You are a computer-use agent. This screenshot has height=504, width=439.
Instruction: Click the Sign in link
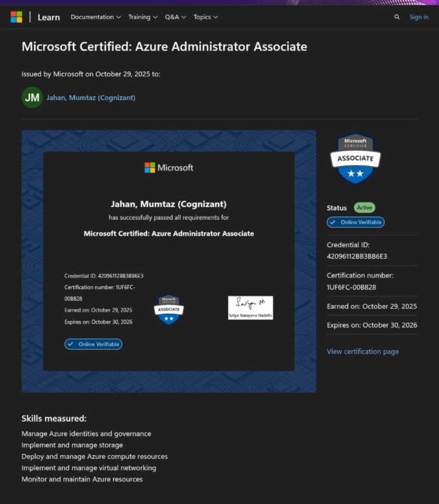419,17
